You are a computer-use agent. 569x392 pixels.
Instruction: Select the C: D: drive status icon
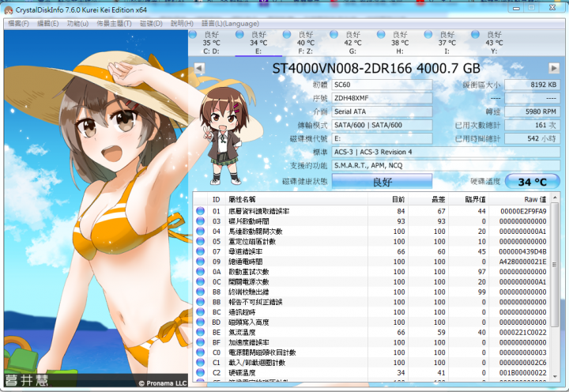193,35
